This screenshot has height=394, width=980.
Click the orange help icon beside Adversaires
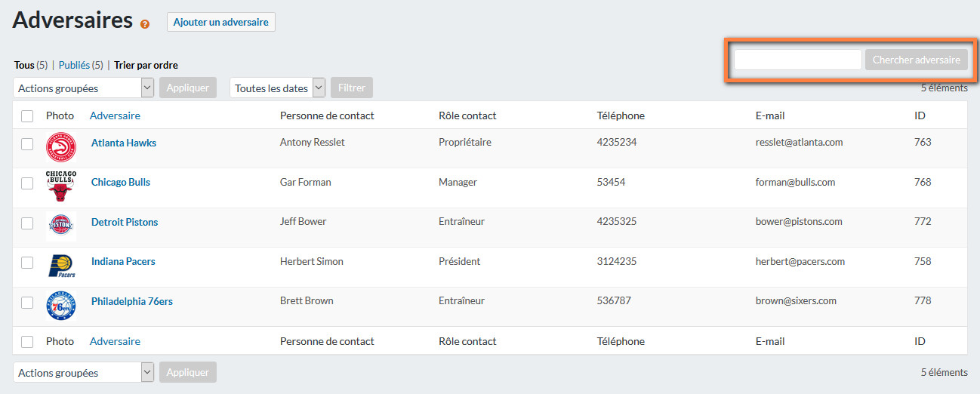[x=145, y=24]
